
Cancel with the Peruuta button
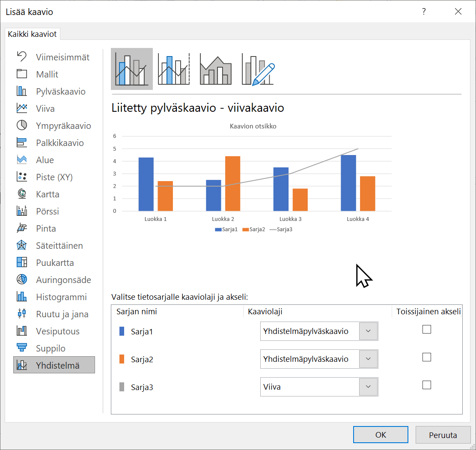click(443, 435)
